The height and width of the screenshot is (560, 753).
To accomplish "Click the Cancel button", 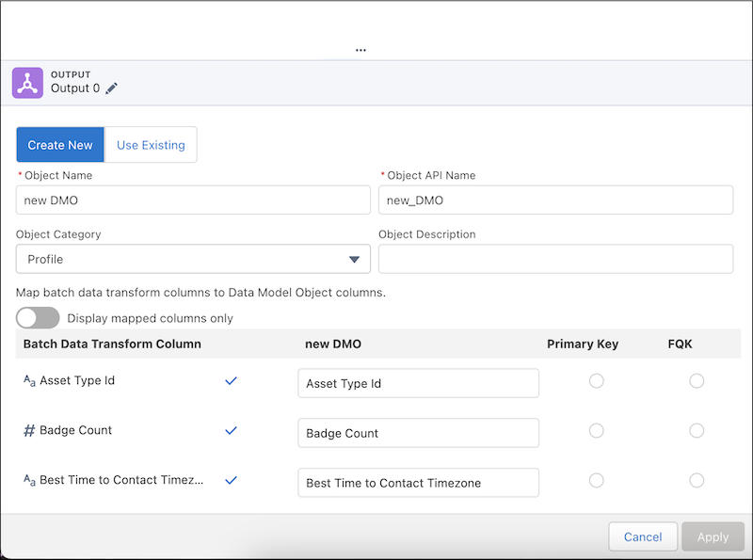I will tap(643, 536).
